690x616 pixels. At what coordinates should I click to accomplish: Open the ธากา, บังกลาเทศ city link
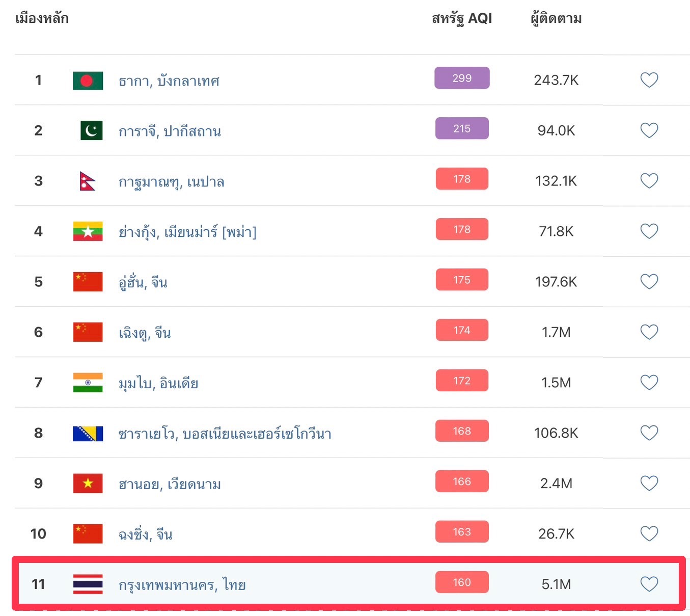pos(169,81)
